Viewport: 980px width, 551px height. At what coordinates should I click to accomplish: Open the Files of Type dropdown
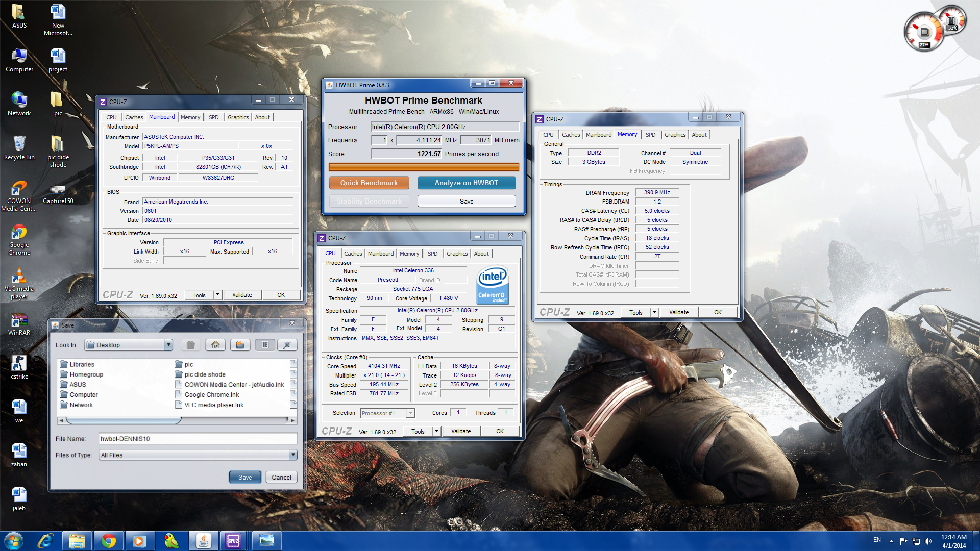(x=293, y=455)
